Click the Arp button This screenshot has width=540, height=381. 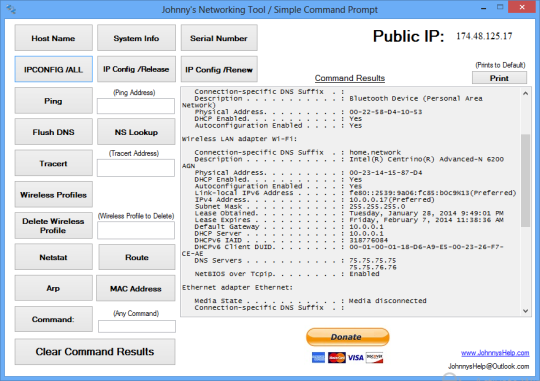53,288
